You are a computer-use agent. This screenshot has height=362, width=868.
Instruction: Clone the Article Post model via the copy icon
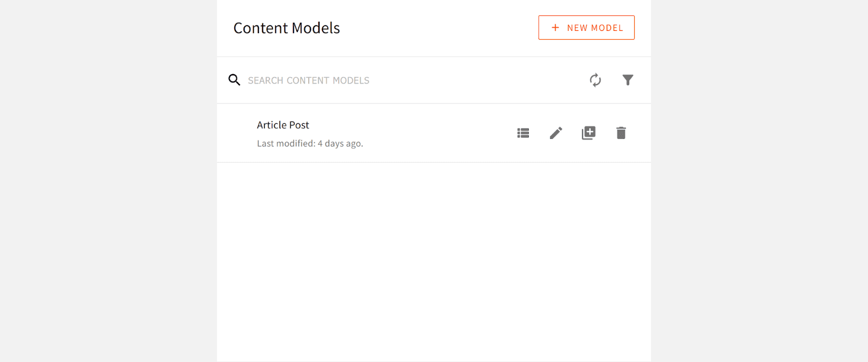click(588, 132)
